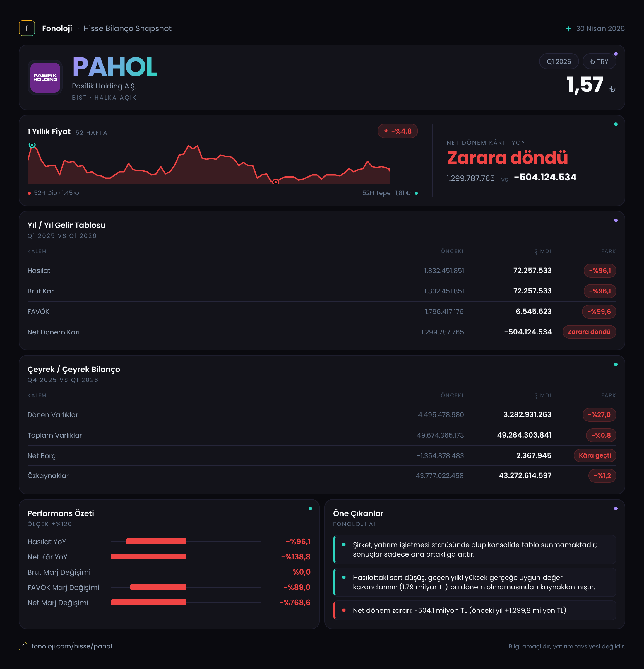Click the Brüt Kâr row label
This screenshot has width=644, height=669.
(41, 291)
